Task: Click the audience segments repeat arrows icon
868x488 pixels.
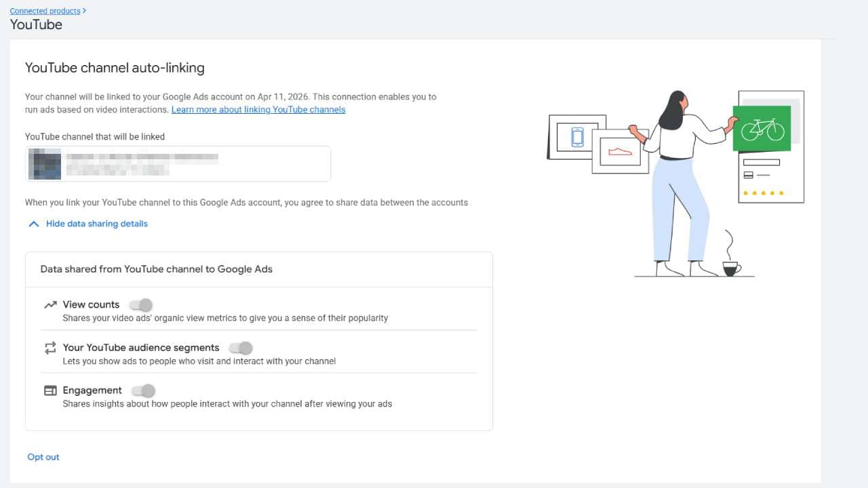Action: click(x=50, y=348)
